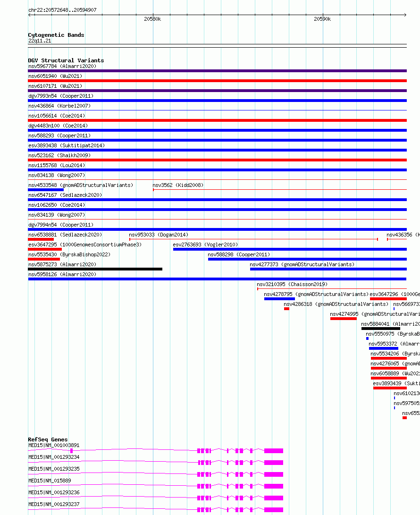
Task: Click nsv5535430 (ByrskaBishop2022) label
Action: 69,254
